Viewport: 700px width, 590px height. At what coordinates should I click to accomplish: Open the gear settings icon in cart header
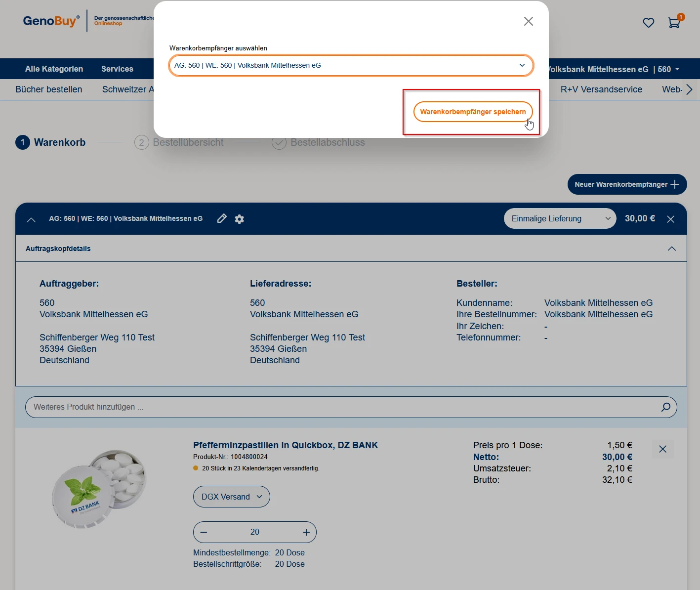coord(240,219)
